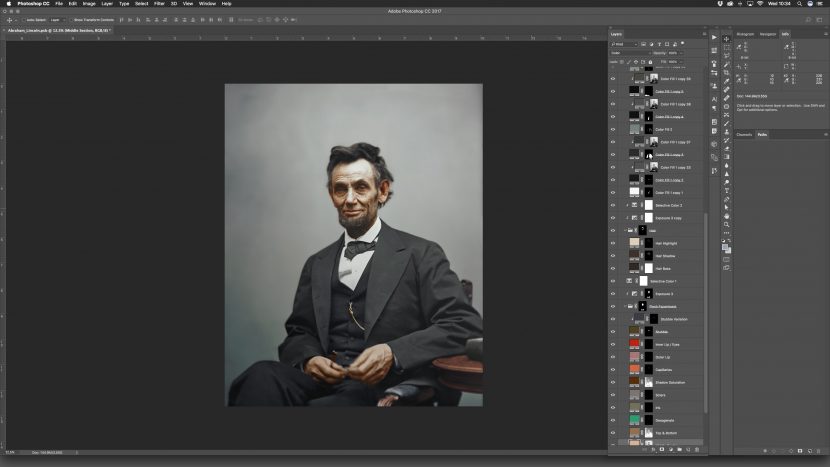The image size is (830, 467).
Task: Enable Show Transform Controls checkbox
Action: tap(71, 20)
